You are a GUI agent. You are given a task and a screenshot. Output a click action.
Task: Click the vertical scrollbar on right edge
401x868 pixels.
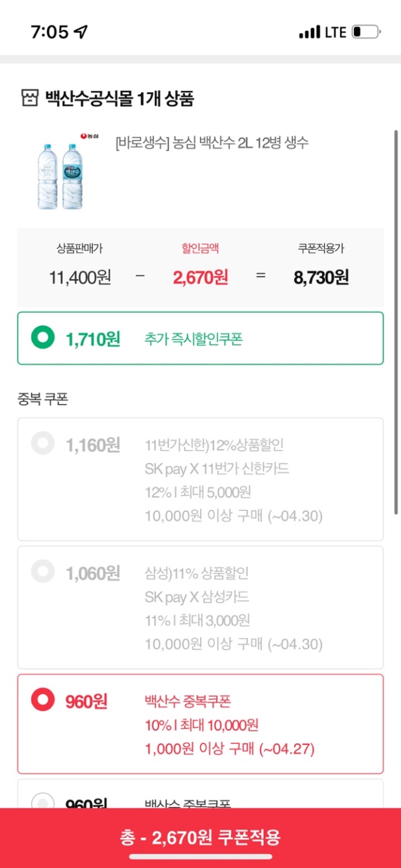click(395, 314)
